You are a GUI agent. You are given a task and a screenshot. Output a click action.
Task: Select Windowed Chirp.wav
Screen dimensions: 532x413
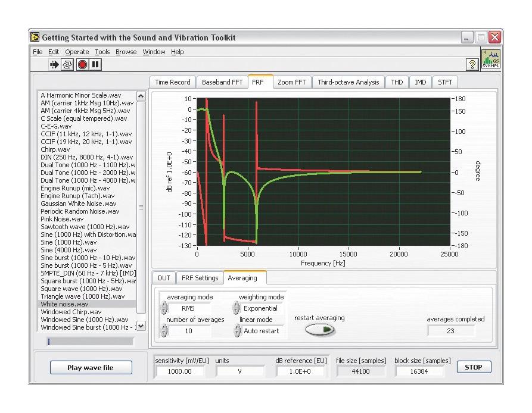click(88, 312)
